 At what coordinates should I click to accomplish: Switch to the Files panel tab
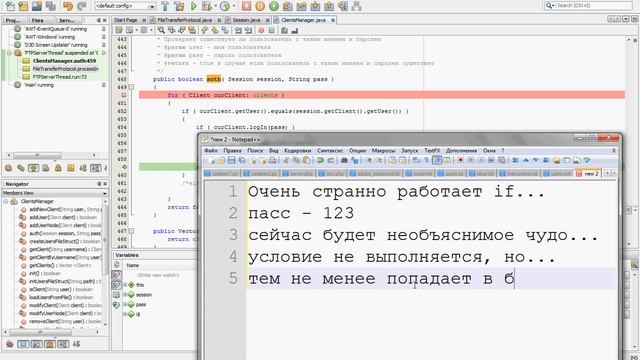38,20
